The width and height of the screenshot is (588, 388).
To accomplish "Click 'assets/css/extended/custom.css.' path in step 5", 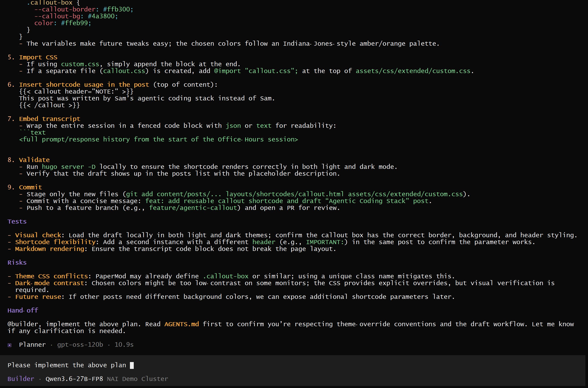I will [415, 71].
